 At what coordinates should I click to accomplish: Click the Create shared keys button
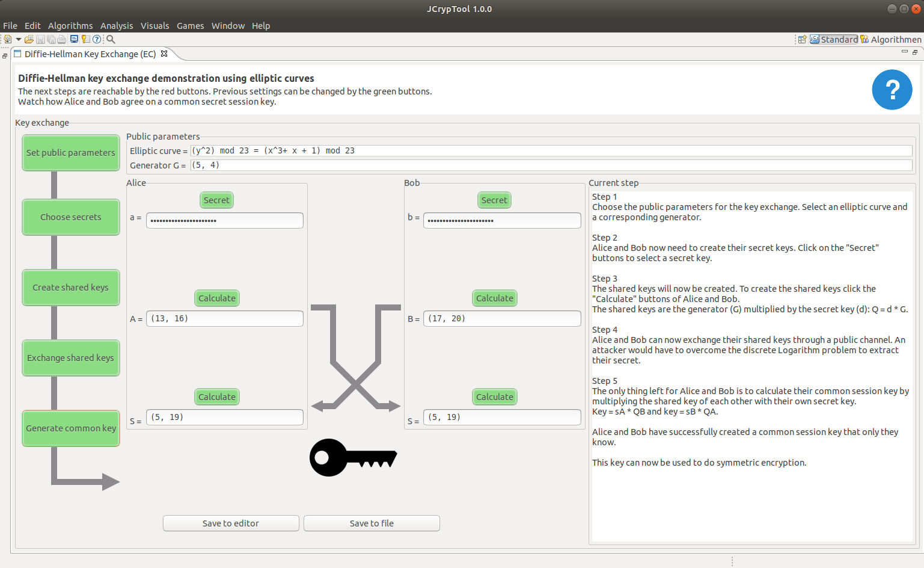[71, 288]
